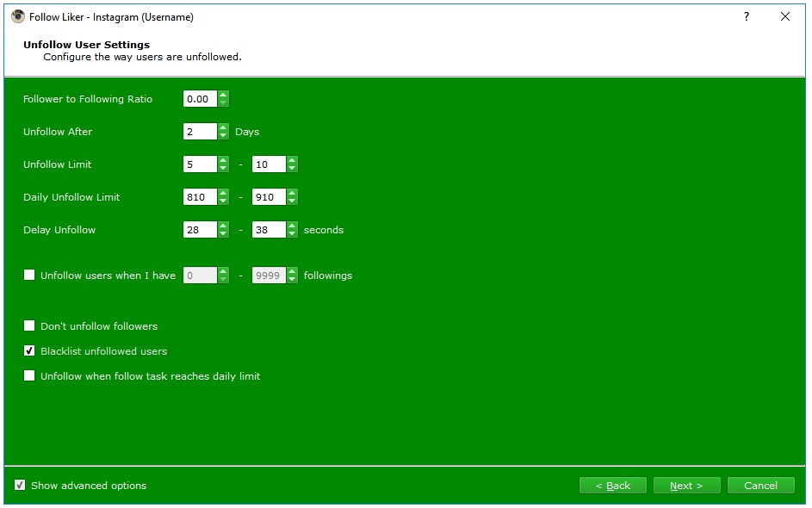Click the Daily Unfollow Limit label
The image size is (812, 508).
click(71, 197)
